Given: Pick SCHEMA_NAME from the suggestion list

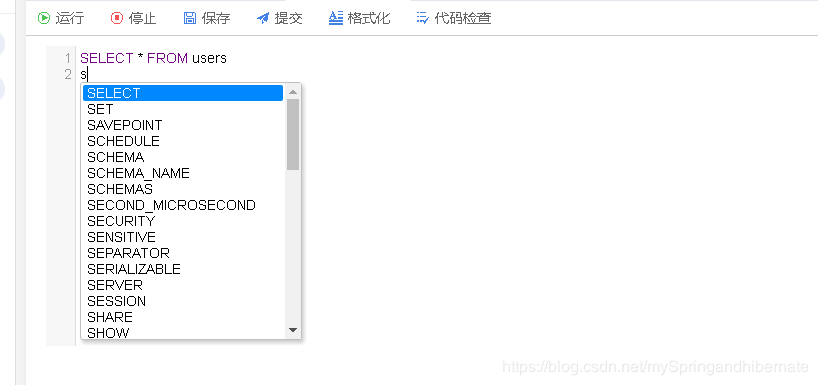Looking at the screenshot, I should (183, 173).
